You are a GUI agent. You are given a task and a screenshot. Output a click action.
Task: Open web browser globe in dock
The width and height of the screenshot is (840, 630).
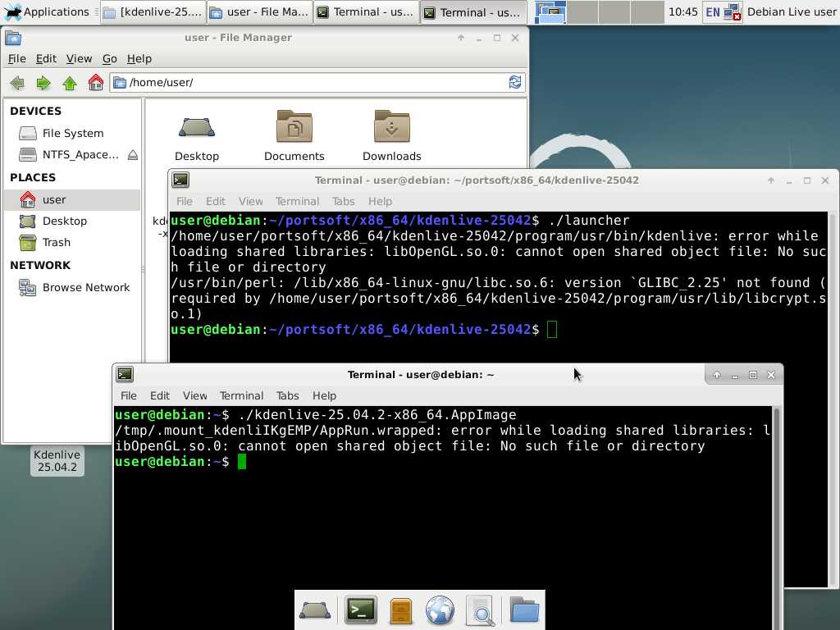[440, 610]
